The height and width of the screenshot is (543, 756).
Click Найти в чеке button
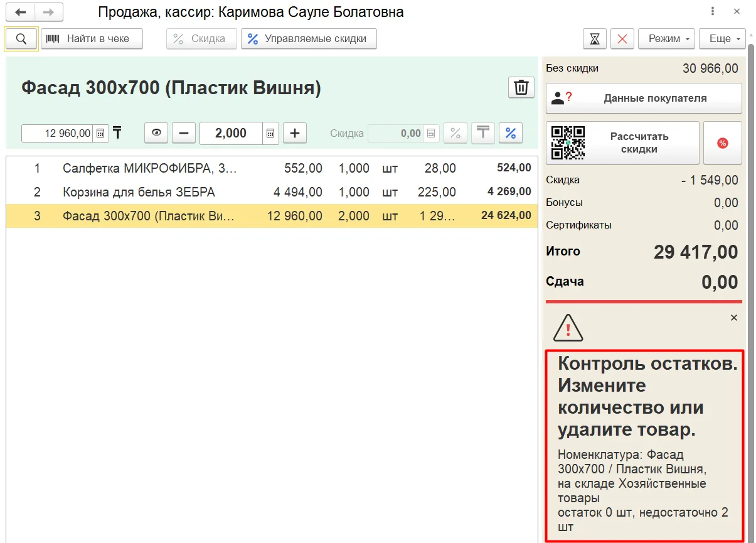coord(92,39)
